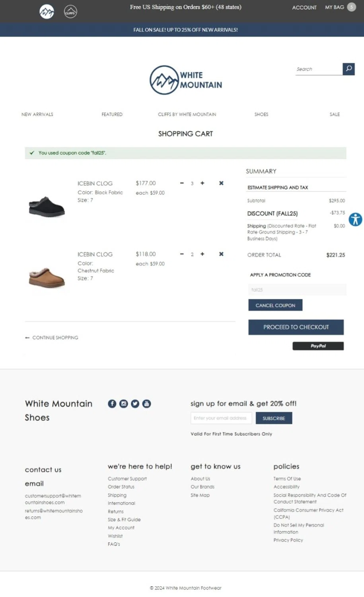Click the Proceed to Checkout button
This screenshot has width=364, height=597.
296,327
